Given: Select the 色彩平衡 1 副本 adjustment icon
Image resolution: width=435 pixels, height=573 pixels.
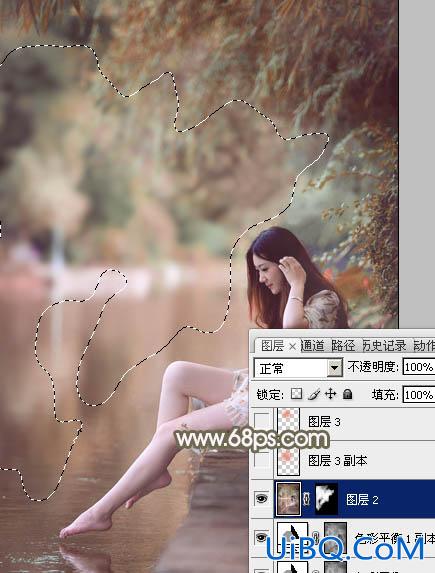Looking at the screenshot, I should tap(292, 538).
